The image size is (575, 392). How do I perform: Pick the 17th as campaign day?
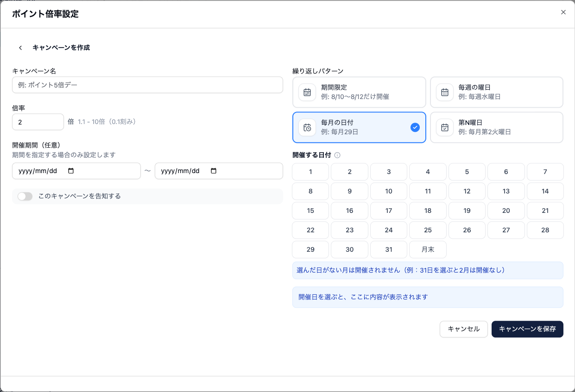click(389, 211)
